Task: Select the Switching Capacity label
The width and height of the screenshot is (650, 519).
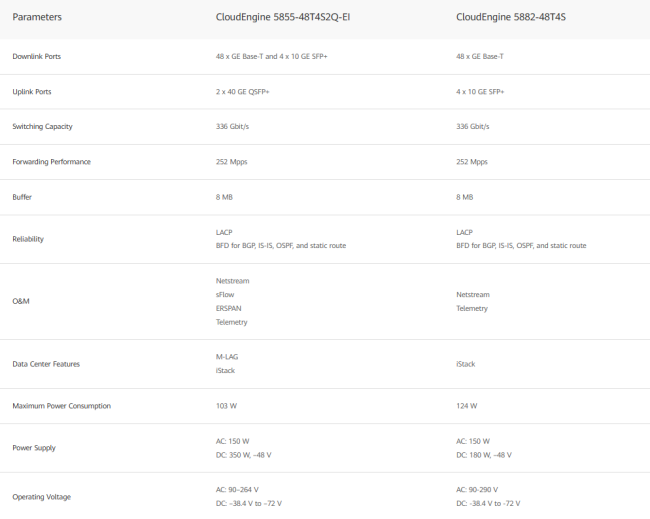Action: [42, 126]
